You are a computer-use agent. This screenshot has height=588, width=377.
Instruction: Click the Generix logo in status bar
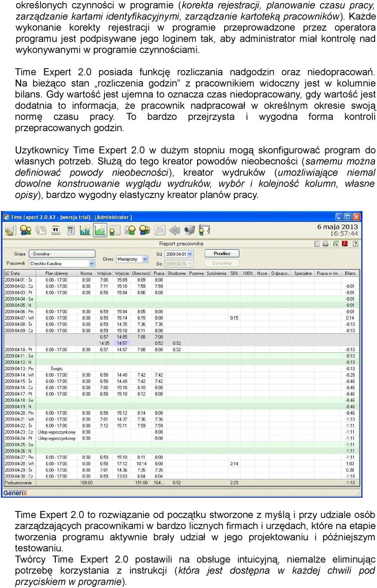(15, 493)
